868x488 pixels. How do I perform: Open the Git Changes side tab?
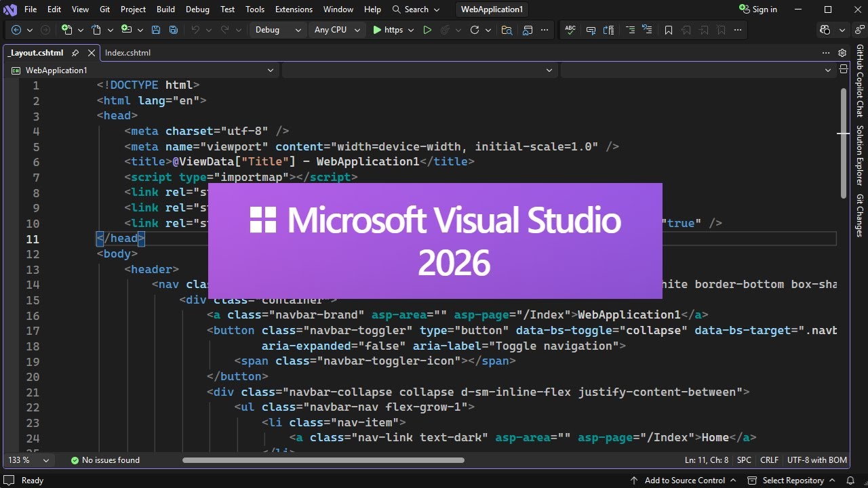(x=859, y=215)
